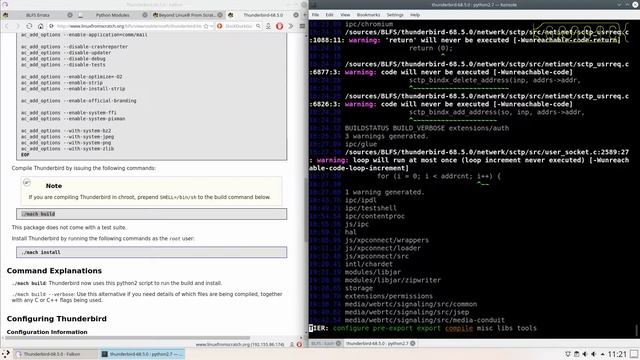Image resolution: width=640 pixels, height=360 pixels.
Task: Close the BLFS bash Konsole tab
Action: tap(338, 344)
